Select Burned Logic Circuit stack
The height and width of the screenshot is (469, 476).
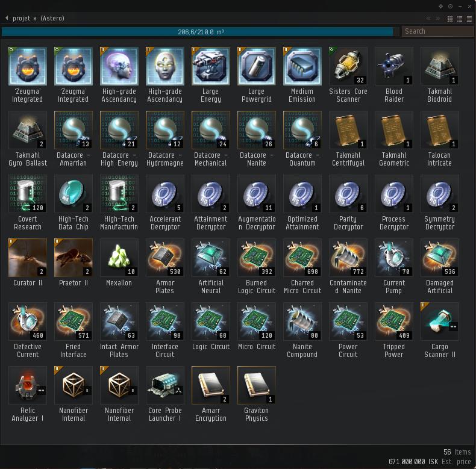[x=257, y=258]
